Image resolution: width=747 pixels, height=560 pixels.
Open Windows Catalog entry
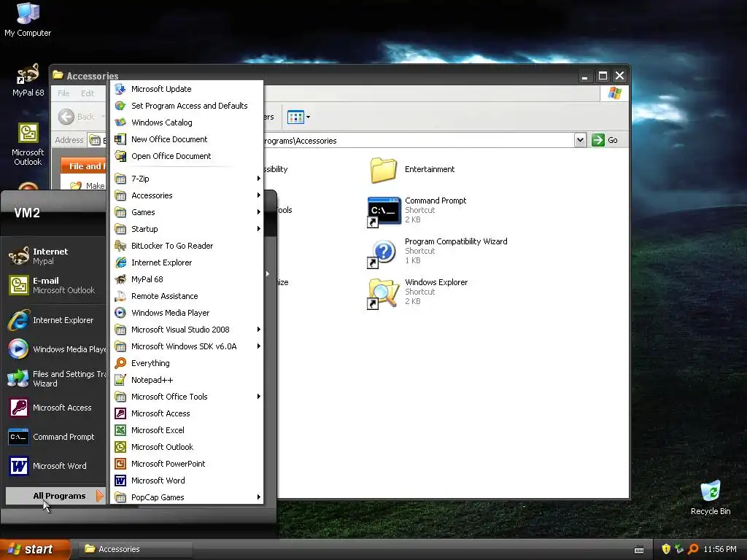point(187,122)
